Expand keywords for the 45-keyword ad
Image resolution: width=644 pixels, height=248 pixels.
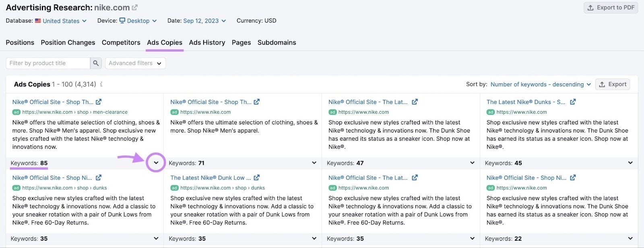coord(630,163)
